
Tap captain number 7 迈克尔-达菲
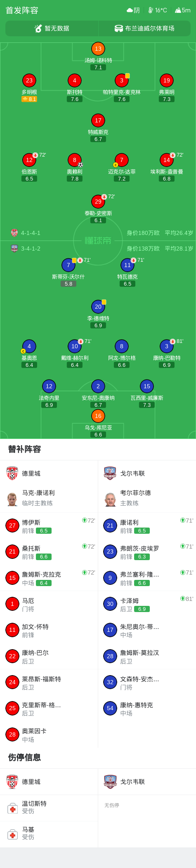pos(121,160)
